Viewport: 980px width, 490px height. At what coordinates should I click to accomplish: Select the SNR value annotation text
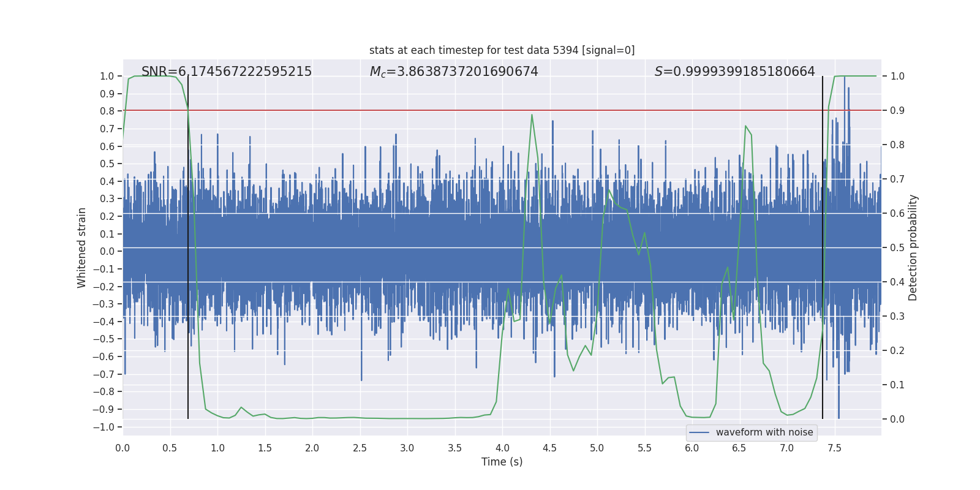227,72
